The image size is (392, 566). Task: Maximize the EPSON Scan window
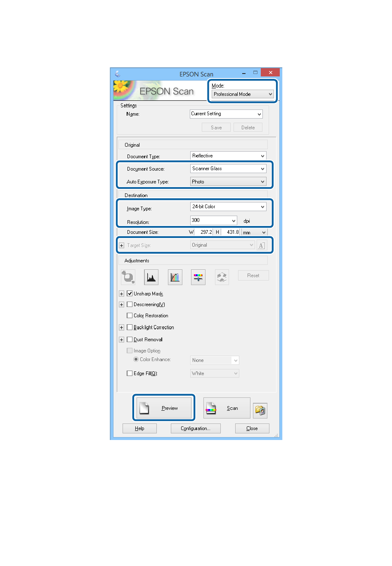click(x=255, y=73)
